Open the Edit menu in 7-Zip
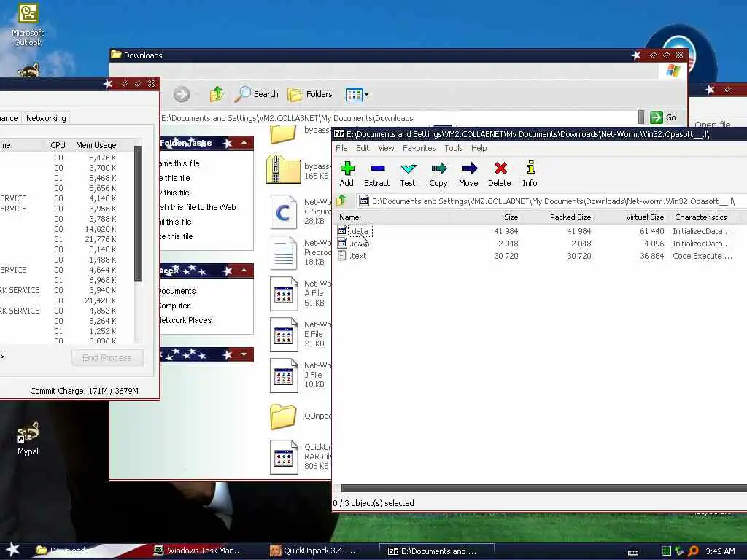Screen dimensions: 747x560 click(x=363, y=148)
